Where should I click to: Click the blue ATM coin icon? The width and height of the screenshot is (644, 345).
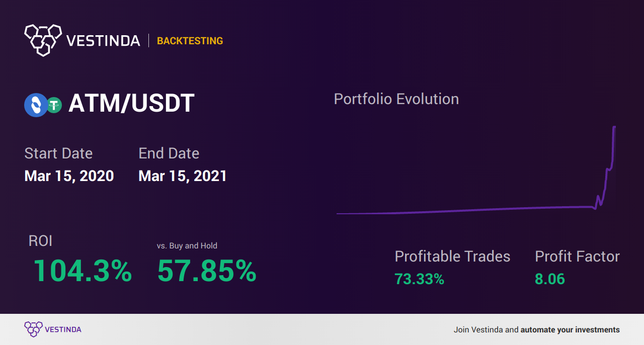coord(36,105)
